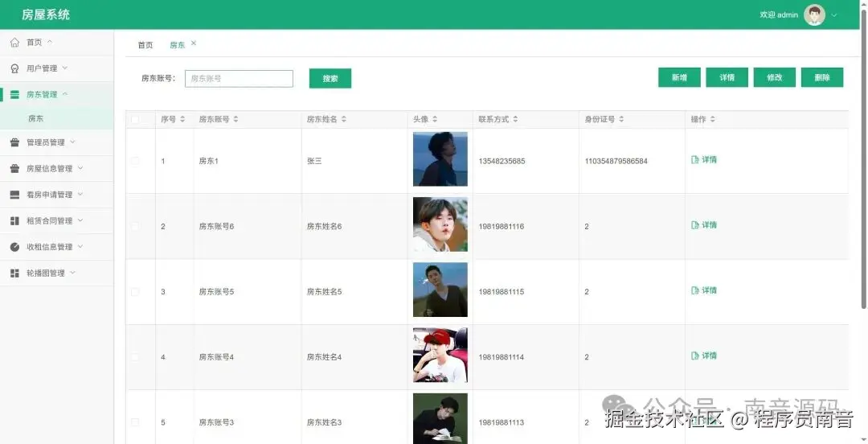The width and height of the screenshot is (868, 444).
Task: Check the checkbox for row 房东账号3
Action: click(135, 422)
